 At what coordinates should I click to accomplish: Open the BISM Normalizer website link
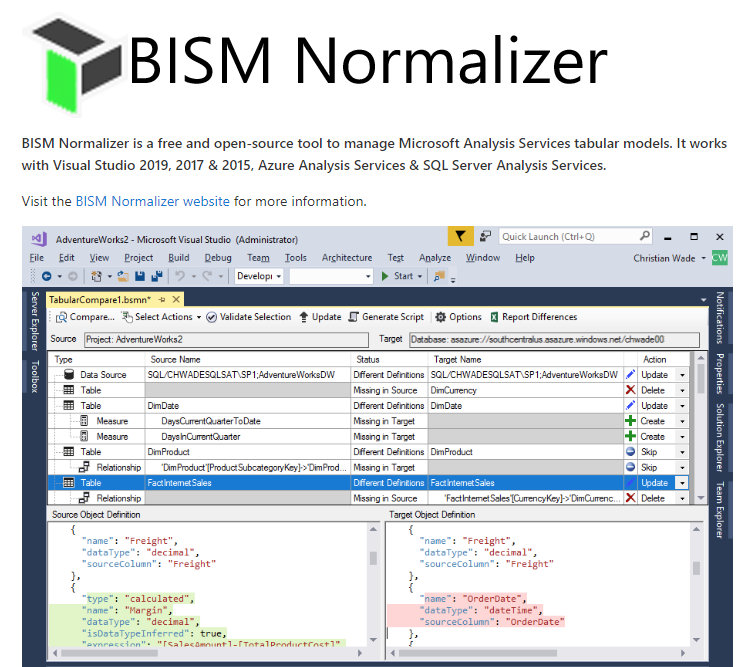(152, 201)
